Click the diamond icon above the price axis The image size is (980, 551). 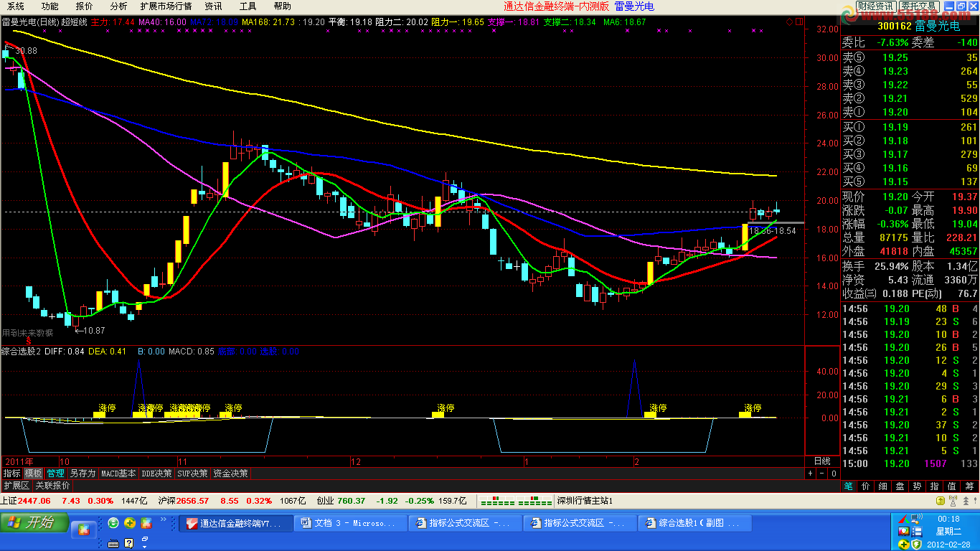(790, 22)
